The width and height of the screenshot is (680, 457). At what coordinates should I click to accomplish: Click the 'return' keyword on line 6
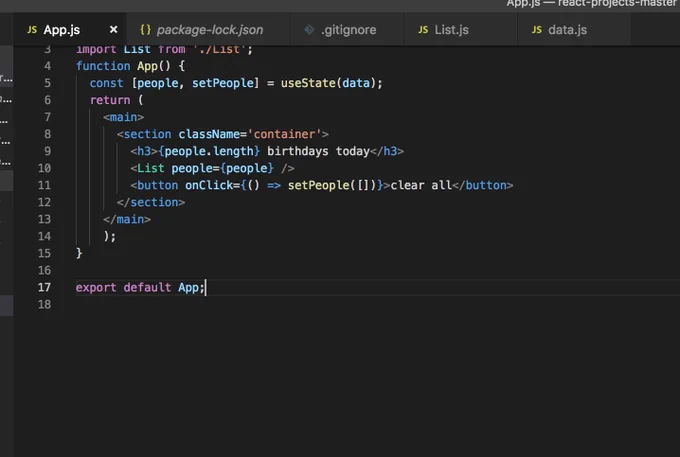pyautogui.click(x=110, y=100)
